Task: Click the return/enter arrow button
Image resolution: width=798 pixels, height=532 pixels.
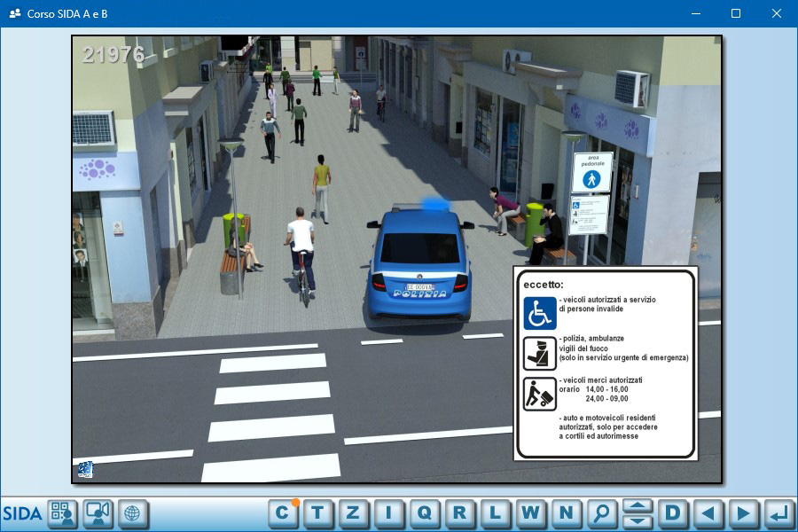Action: click(778, 512)
